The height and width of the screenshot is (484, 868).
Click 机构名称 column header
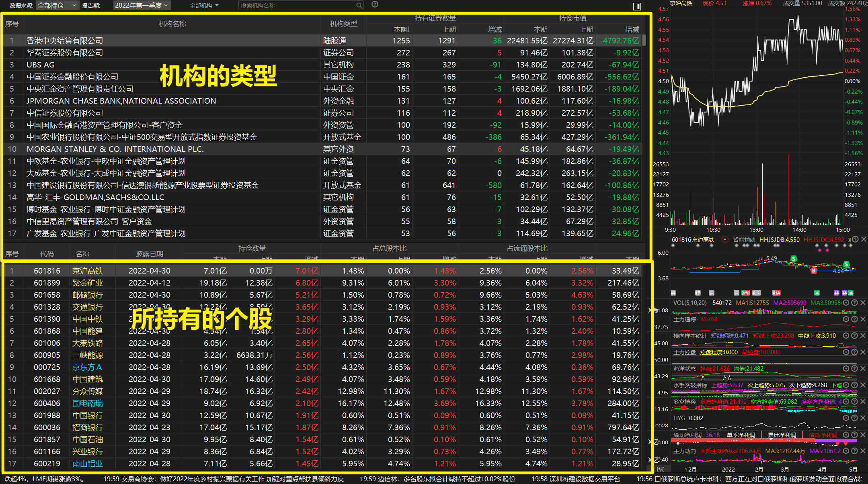(172, 24)
